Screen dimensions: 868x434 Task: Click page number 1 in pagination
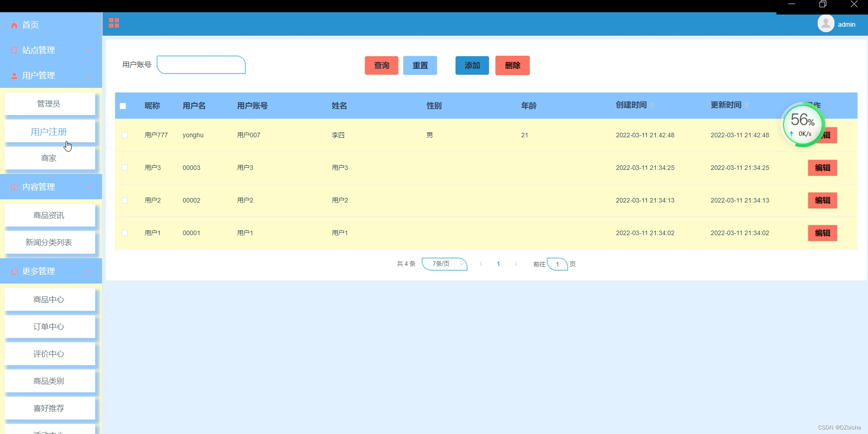click(498, 264)
